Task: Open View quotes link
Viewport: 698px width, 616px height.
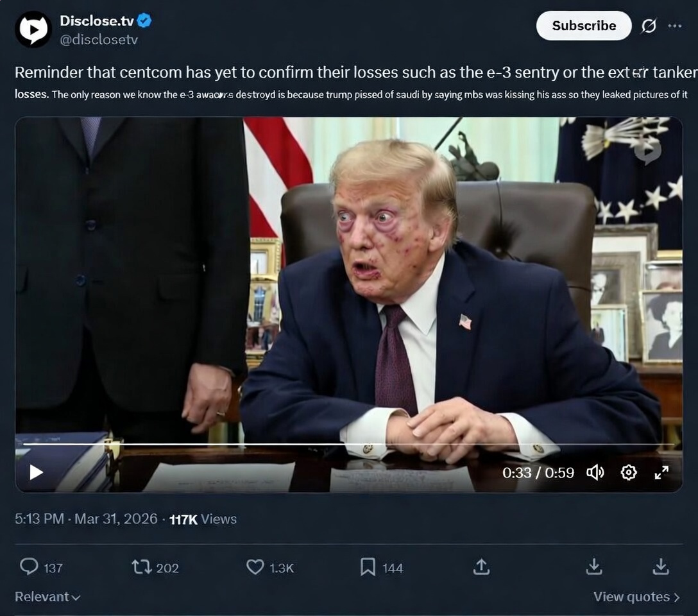Action: 636,597
